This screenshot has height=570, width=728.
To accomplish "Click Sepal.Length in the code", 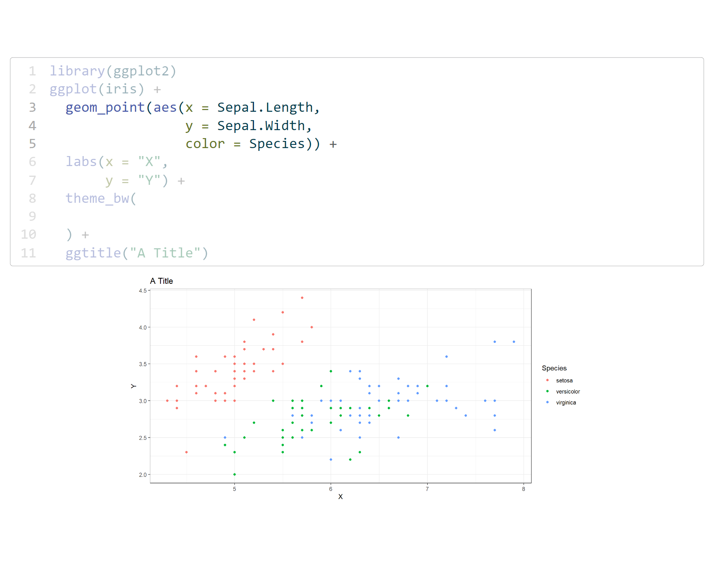I will (265, 107).
